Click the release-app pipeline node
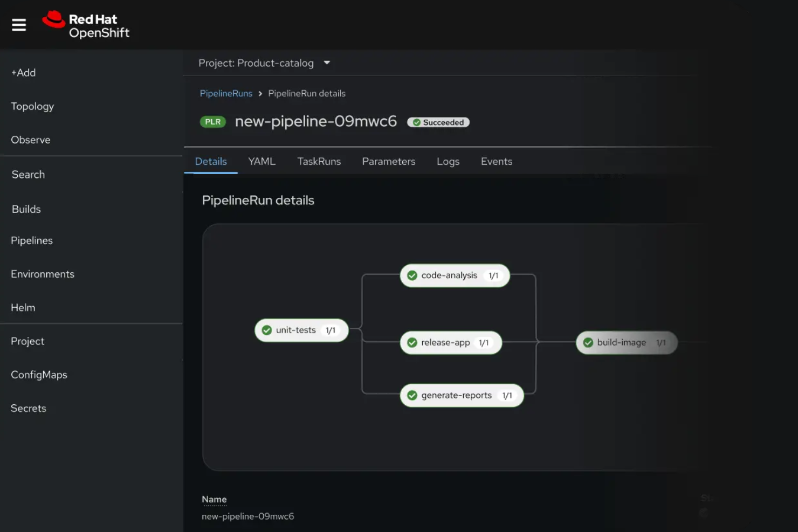This screenshot has width=798, height=532. coord(450,342)
